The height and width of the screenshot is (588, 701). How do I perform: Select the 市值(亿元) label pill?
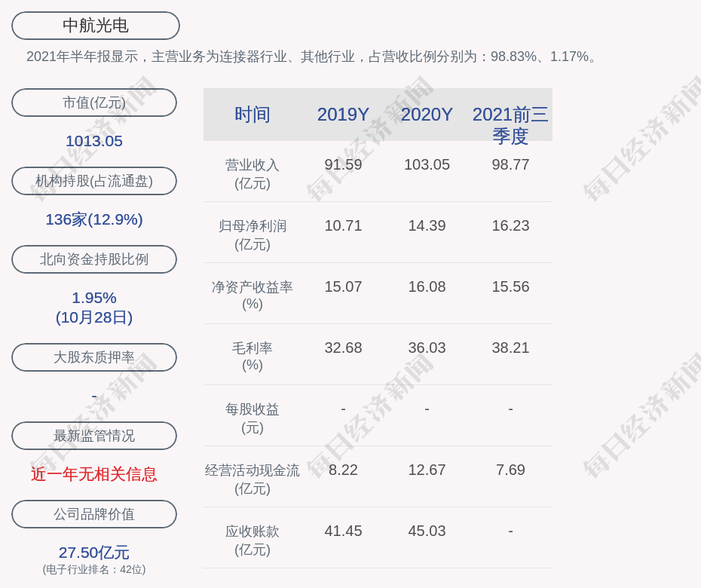pos(94,103)
